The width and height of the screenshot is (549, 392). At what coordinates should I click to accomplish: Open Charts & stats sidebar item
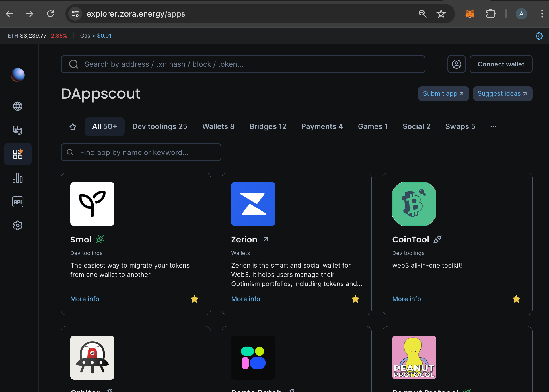(18, 178)
